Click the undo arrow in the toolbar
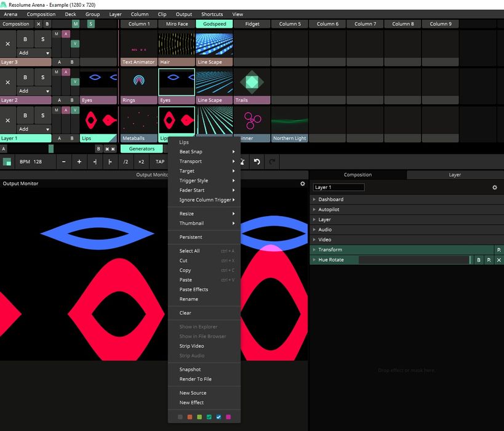Screen dimensions: 504x431 (257, 161)
